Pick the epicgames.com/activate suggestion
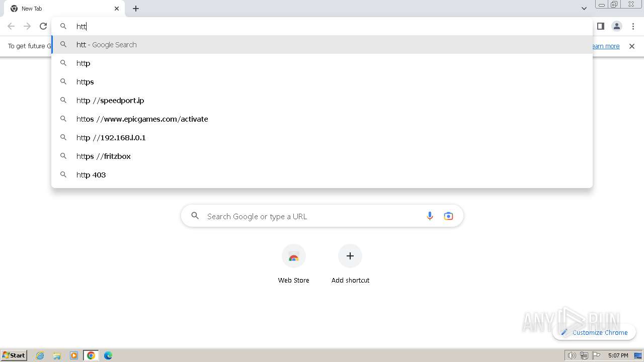Image resolution: width=644 pixels, height=362 pixels. click(322, 119)
